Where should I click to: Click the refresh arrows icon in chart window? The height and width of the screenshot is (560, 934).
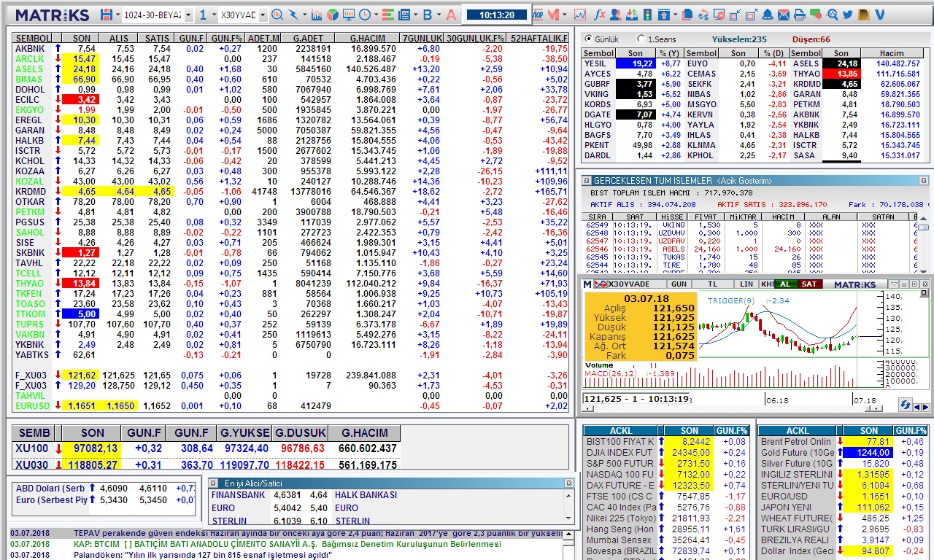(x=906, y=404)
